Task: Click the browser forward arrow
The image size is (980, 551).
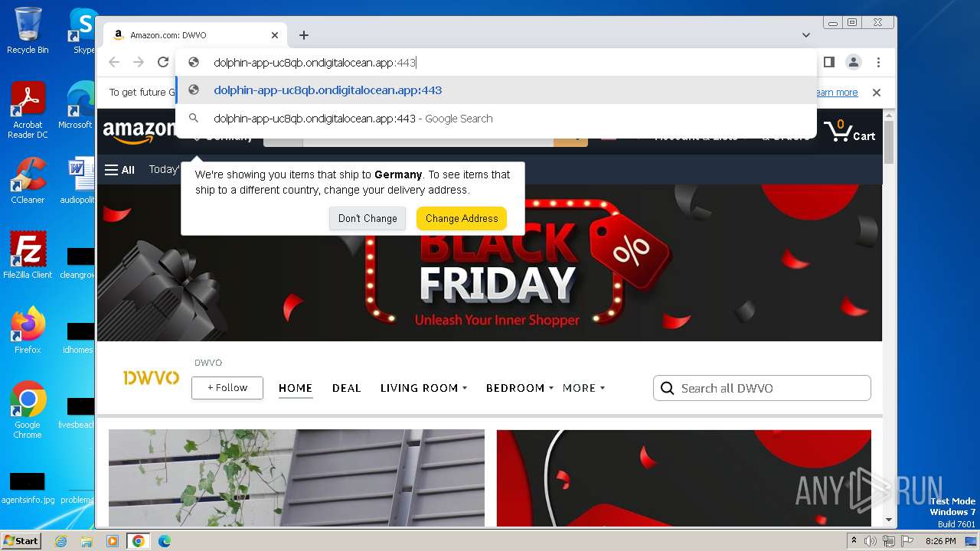Action: pyautogui.click(x=139, y=63)
